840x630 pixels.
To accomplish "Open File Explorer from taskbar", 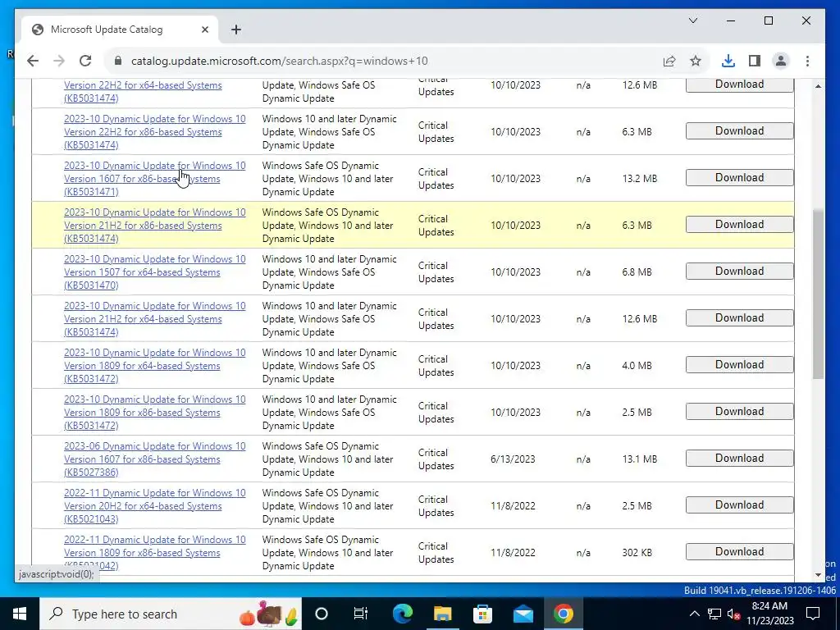I will tap(442, 614).
